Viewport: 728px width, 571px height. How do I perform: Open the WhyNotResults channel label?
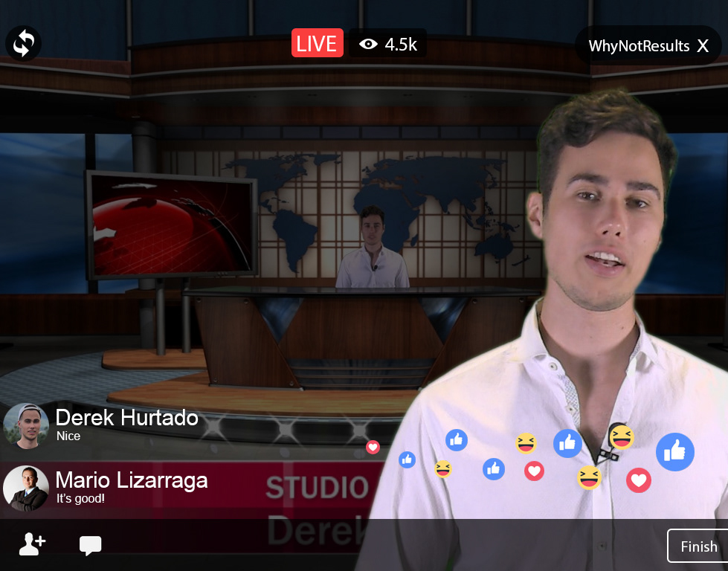tap(639, 46)
